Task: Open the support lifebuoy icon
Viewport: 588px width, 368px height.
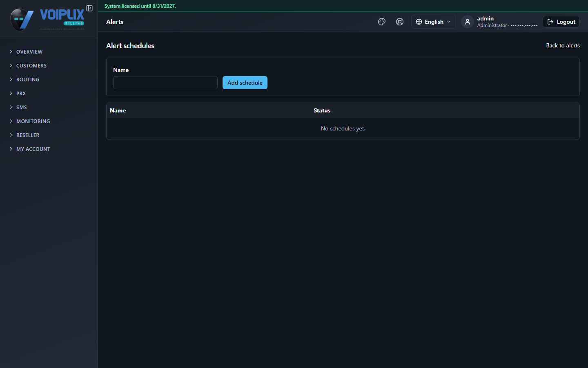Action: pyautogui.click(x=400, y=22)
